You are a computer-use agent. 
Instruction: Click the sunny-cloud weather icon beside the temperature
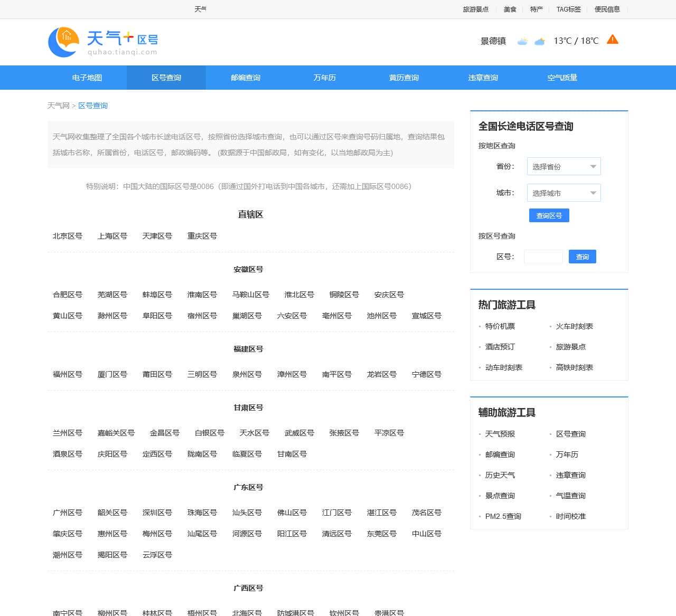[x=539, y=41]
